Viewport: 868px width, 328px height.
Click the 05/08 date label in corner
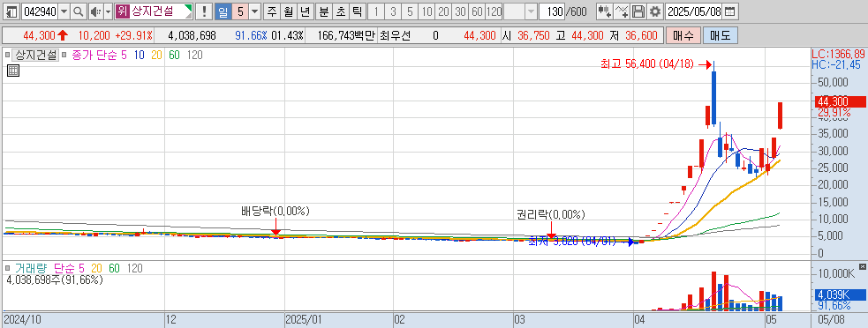[x=832, y=320]
